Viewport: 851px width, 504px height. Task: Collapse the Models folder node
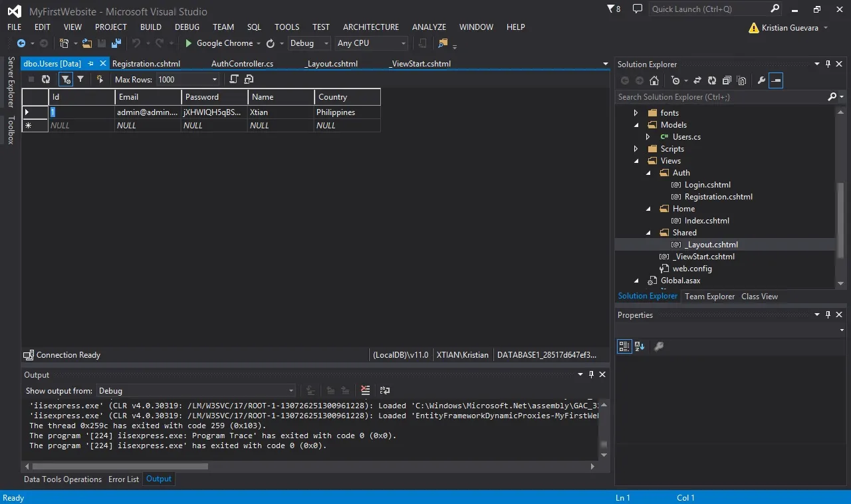coord(636,125)
